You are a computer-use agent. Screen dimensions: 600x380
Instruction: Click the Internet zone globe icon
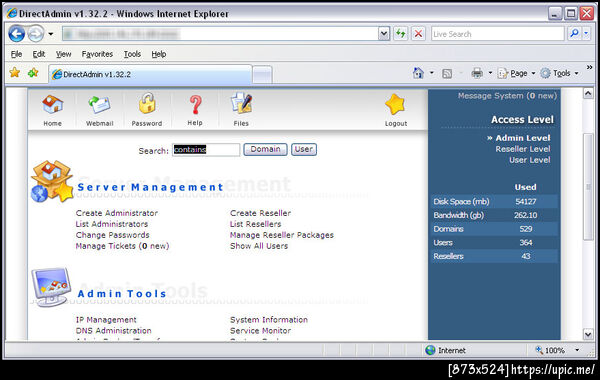click(430, 350)
